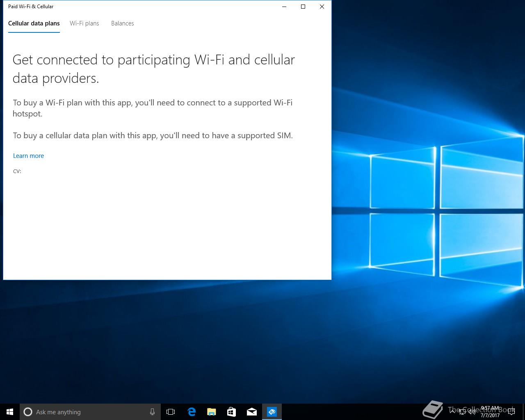Show hidden system tray icons
The width and height of the screenshot is (525, 420).
pos(452,412)
